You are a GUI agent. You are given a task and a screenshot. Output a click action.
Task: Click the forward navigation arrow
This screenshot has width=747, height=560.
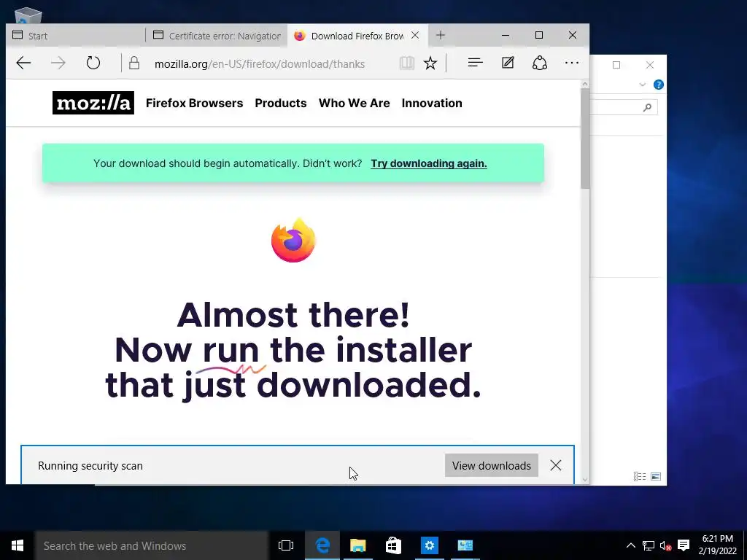pyautogui.click(x=58, y=63)
